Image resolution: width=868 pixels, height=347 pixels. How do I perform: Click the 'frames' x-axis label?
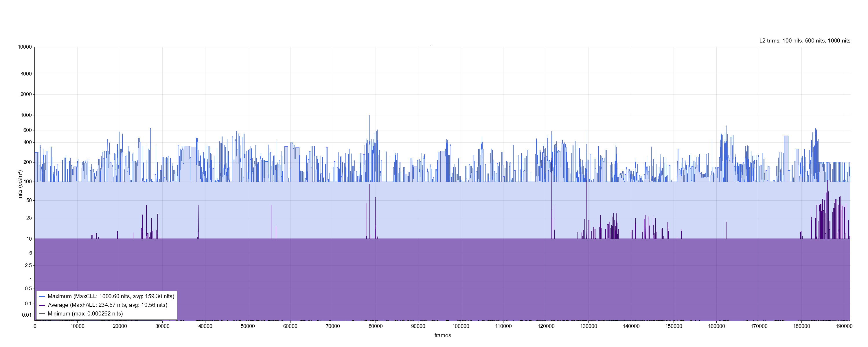coord(442,335)
